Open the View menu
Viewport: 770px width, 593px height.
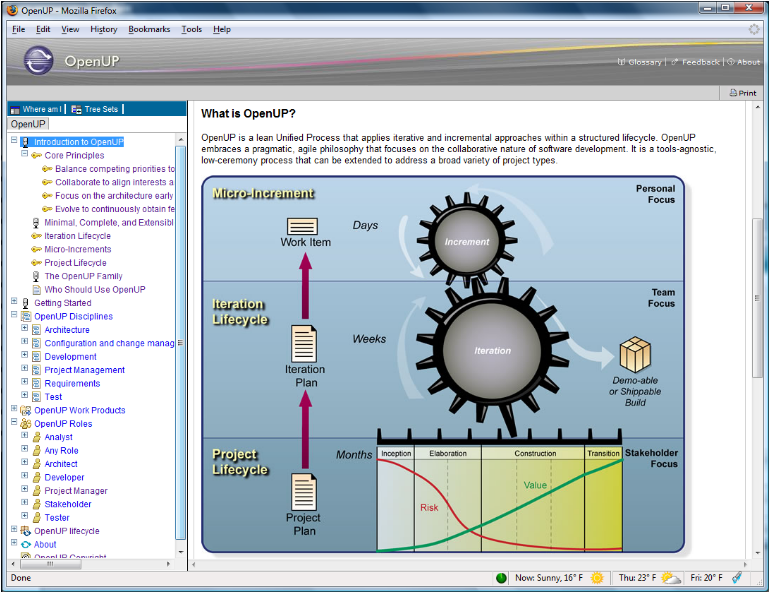70,29
